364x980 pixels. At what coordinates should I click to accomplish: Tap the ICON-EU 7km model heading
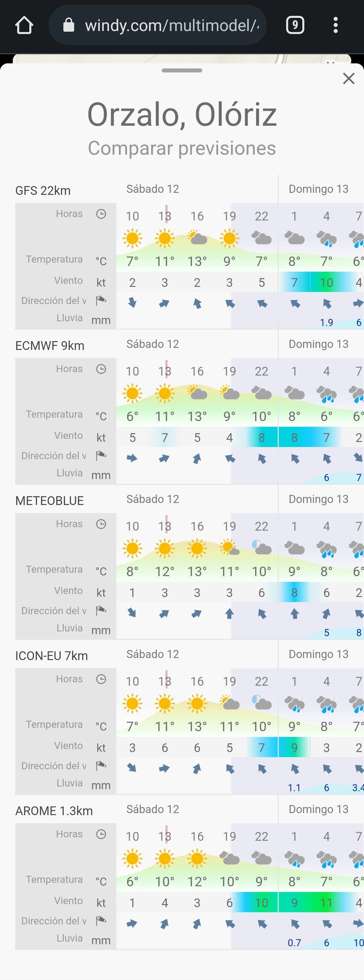(52, 656)
